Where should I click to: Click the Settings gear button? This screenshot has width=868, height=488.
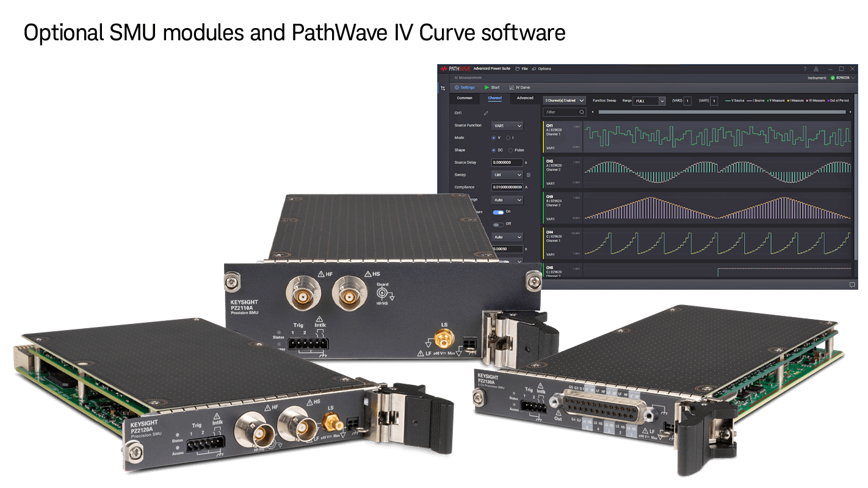click(x=465, y=87)
